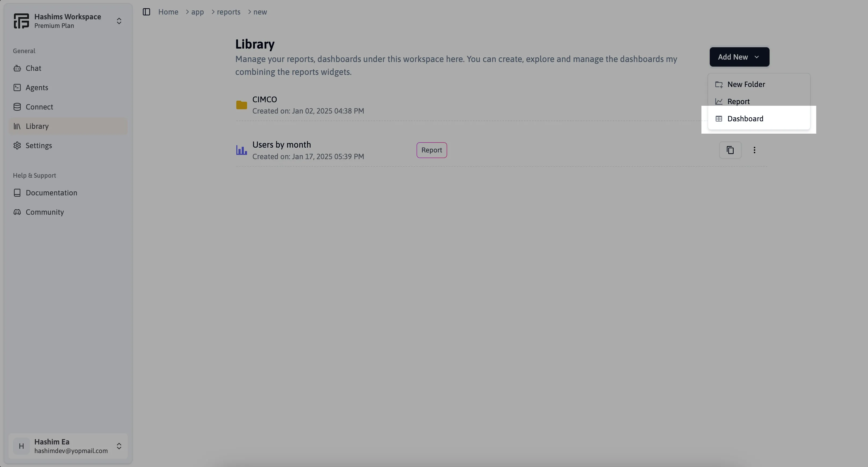Click the Chat sidebar icon

17,68
